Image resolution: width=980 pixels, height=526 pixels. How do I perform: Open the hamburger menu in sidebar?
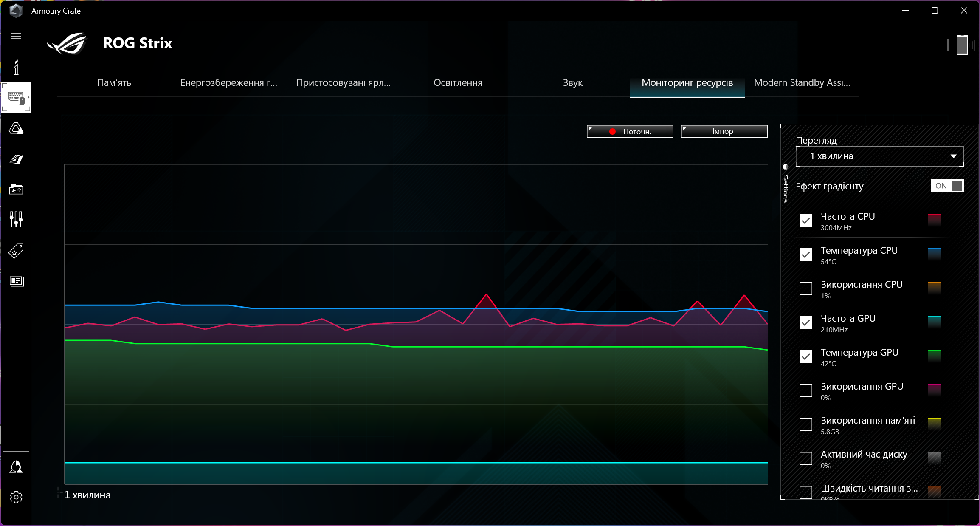16,36
